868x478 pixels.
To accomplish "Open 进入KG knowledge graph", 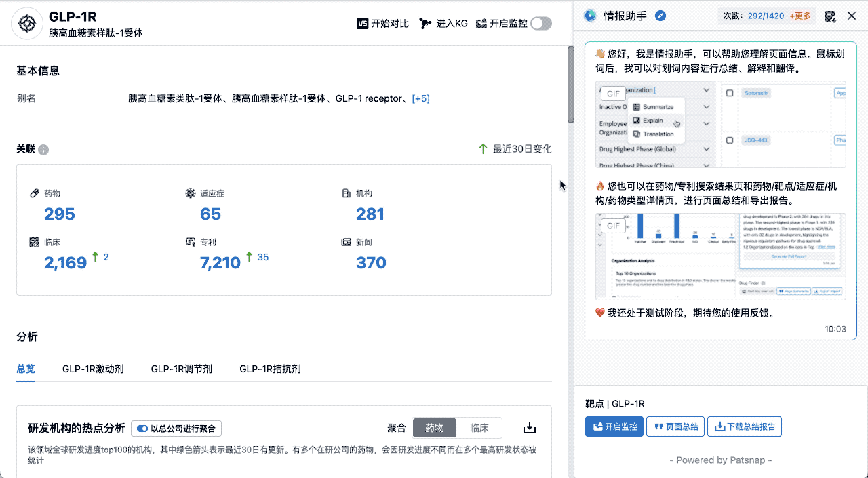I will [x=443, y=23].
